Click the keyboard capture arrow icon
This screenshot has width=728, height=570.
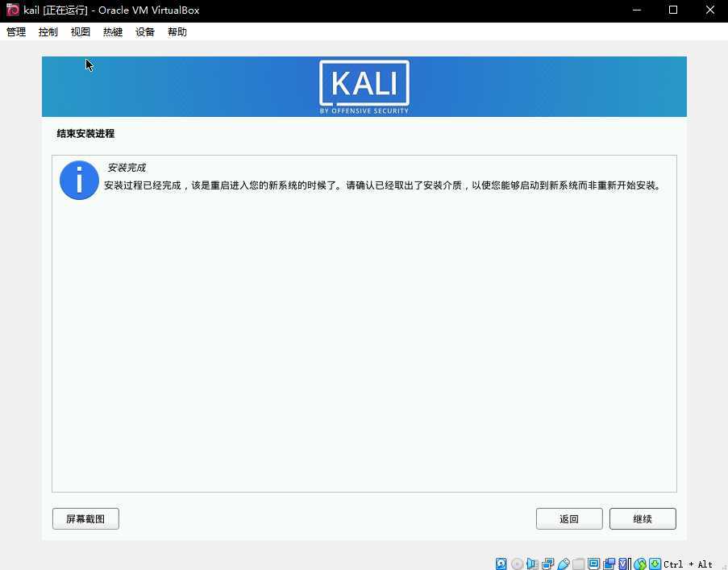pyautogui.click(x=655, y=564)
